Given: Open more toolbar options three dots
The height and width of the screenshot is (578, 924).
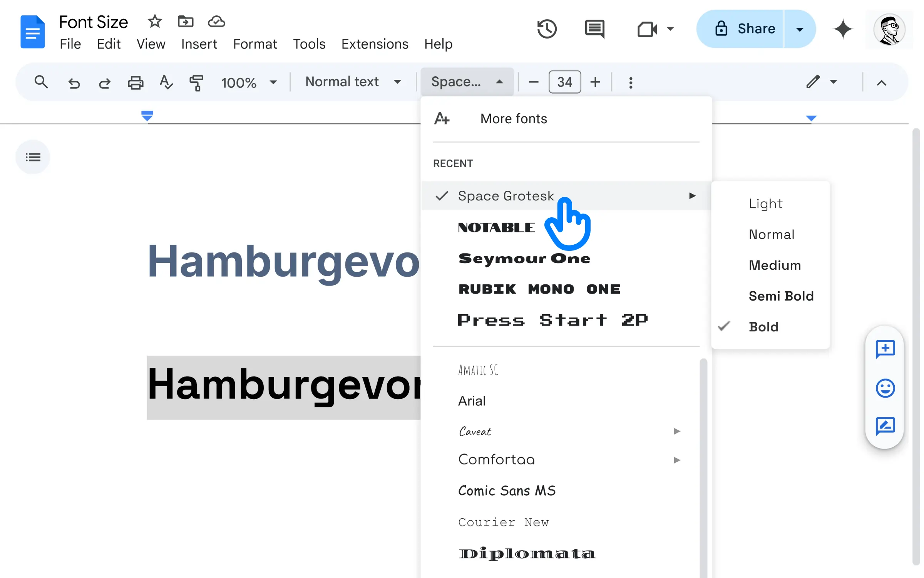Looking at the screenshot, I should [631, 82].
